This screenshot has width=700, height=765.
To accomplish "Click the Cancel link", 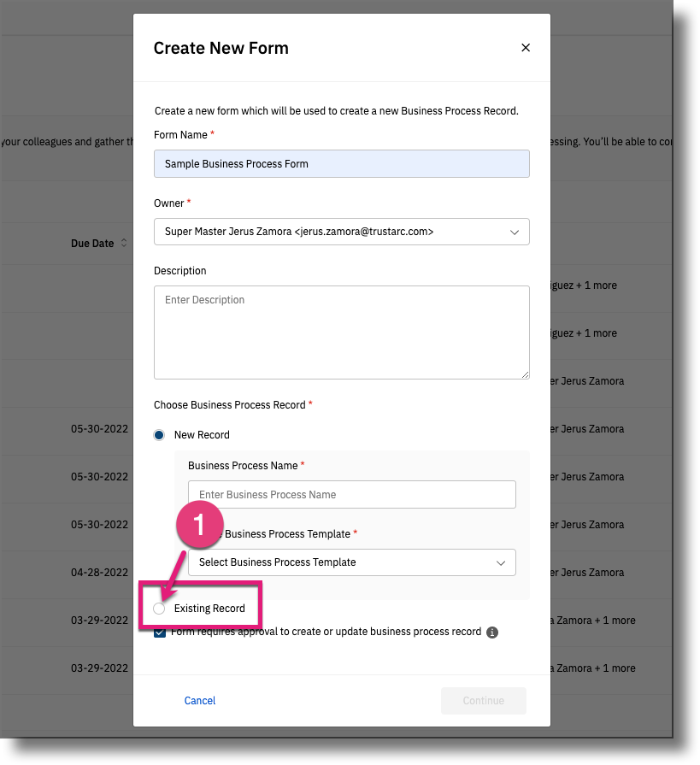I will pos(199,700).
